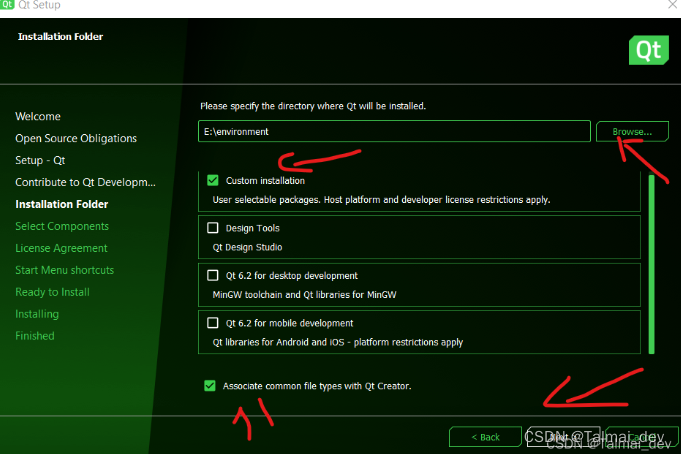Click the installation directory path field
The image size is (681, 454).
click(394, 131)
